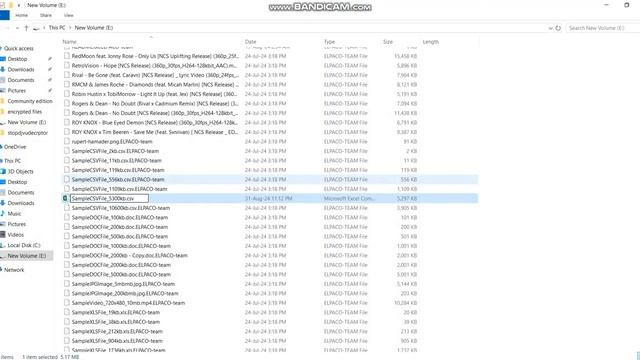Screen dimensions: 640x360
Task: Click the Up one level arrow
Action: 26,28
